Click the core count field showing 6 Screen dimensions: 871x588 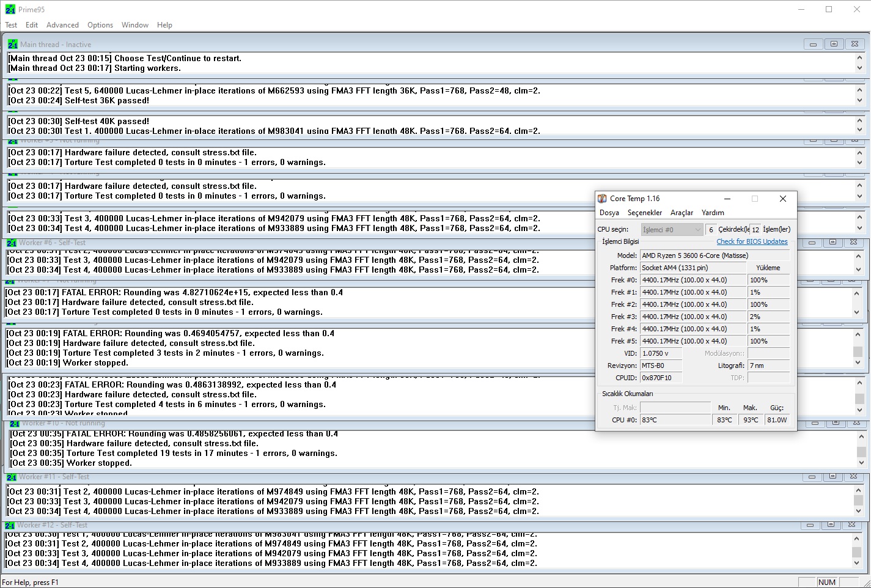(x=711, y=230)
